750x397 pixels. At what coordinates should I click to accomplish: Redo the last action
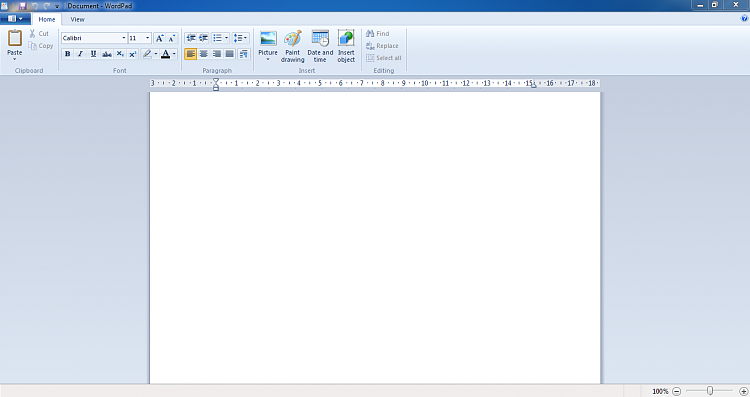click(x=46, y=6)
